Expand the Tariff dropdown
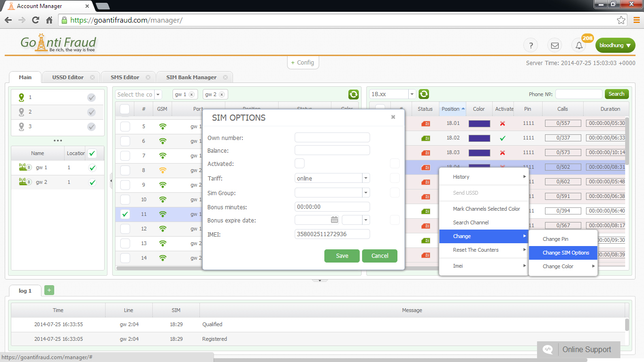Viewport: 644px width, 362px height. [x=366, y=178]
